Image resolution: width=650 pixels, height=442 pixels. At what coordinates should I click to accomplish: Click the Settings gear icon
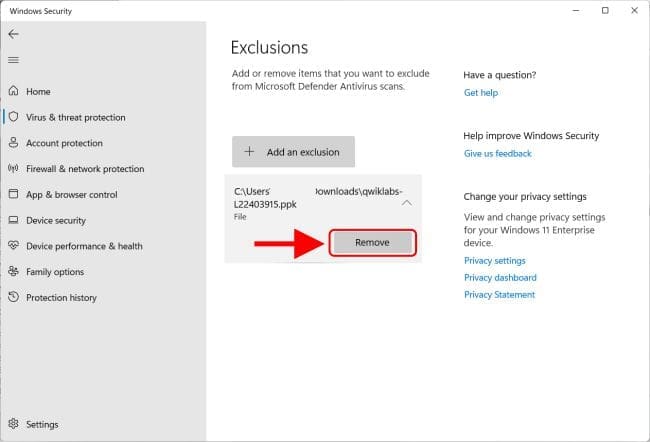pos(14,424)
